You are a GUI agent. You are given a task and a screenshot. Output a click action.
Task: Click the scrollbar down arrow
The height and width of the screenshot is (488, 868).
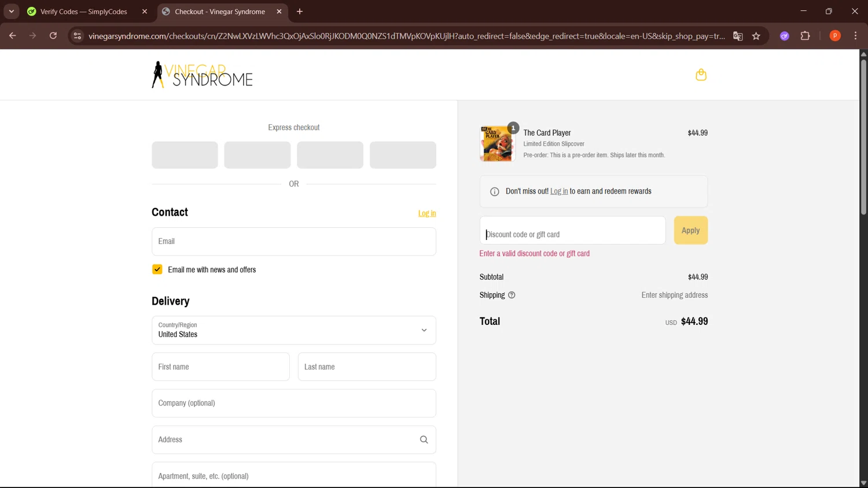click(x=863, y=483)
